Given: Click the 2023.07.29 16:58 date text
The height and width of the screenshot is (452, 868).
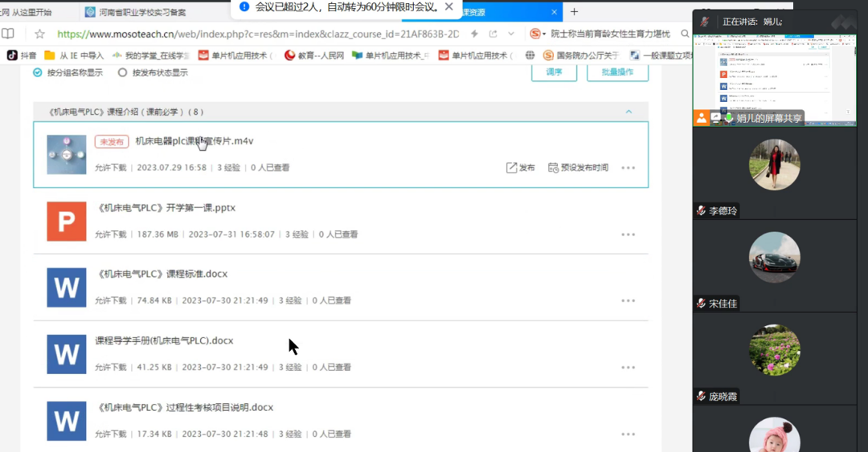Looking at the screenshot, I should tap(172, 168).
